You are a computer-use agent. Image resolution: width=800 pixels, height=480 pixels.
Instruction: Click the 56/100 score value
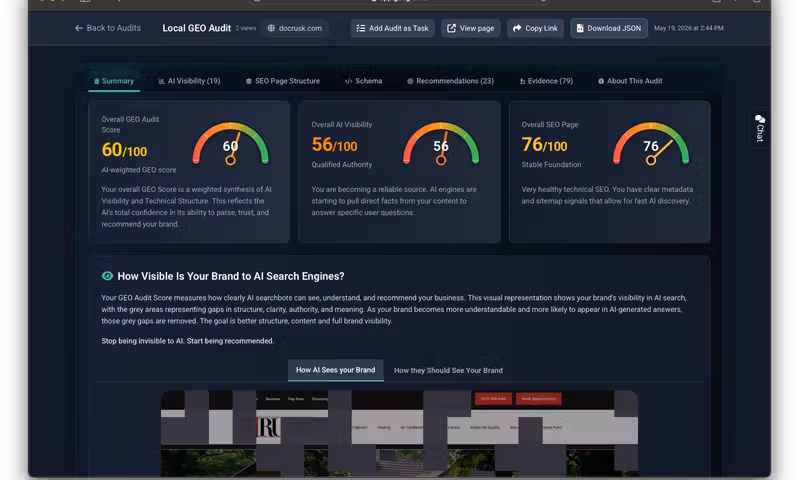(x=334, y=145)
